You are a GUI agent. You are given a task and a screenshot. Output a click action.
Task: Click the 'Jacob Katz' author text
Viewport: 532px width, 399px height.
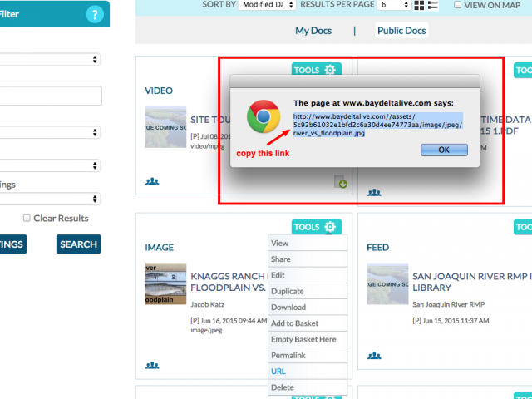[207, 304]
